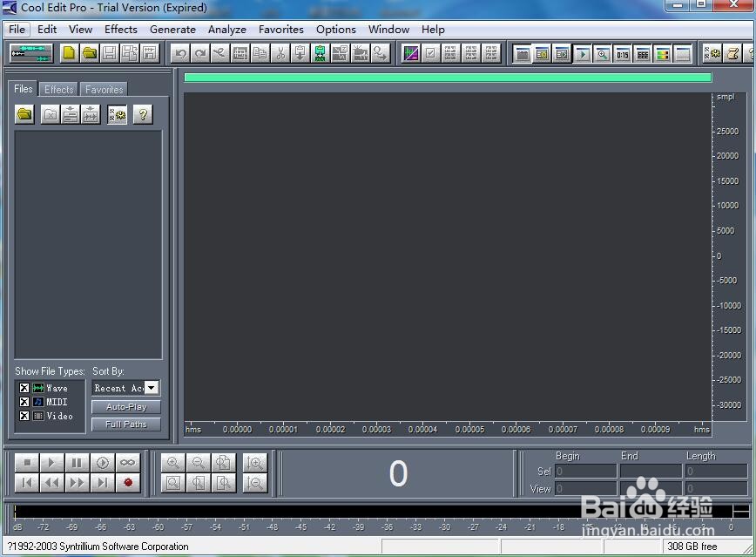Click the Undo arrow in the toolbar
Viewport: 756px width, 557px height.
[x=180, y=53]
